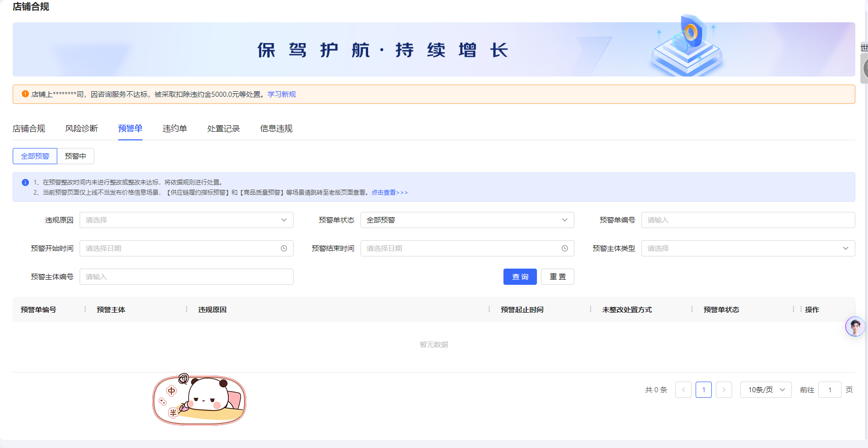This screenshot has height=448, width=868.
Task: Click the customer service avatar icon
Action: click(x=855, y=327)
